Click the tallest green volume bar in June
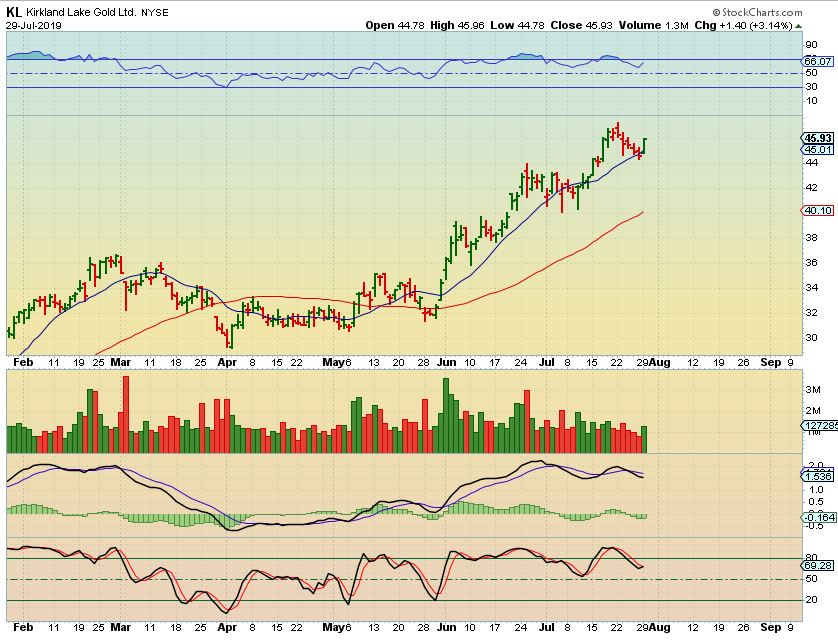The height and width of the screenshot is (641, 838). 446,415
